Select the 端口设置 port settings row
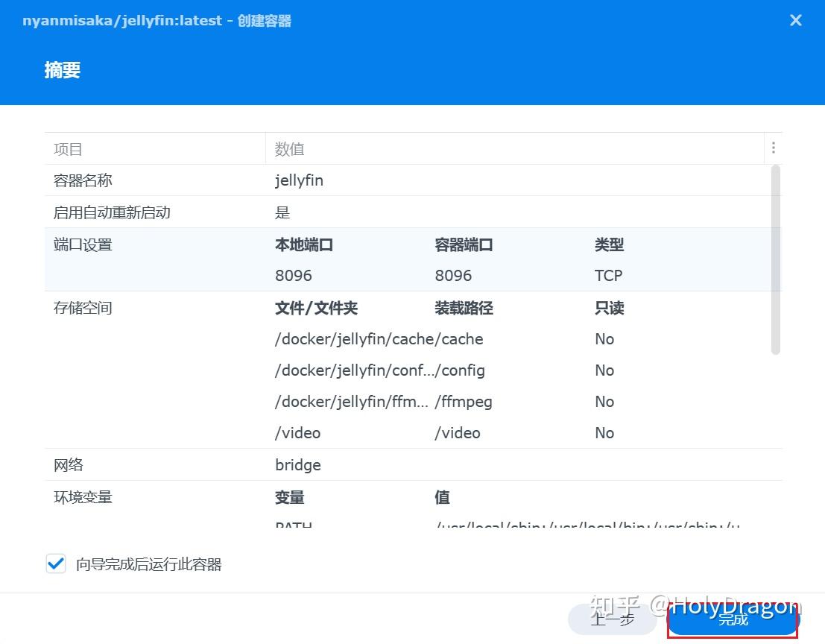The image size is (825, 644). click(82, 244)
